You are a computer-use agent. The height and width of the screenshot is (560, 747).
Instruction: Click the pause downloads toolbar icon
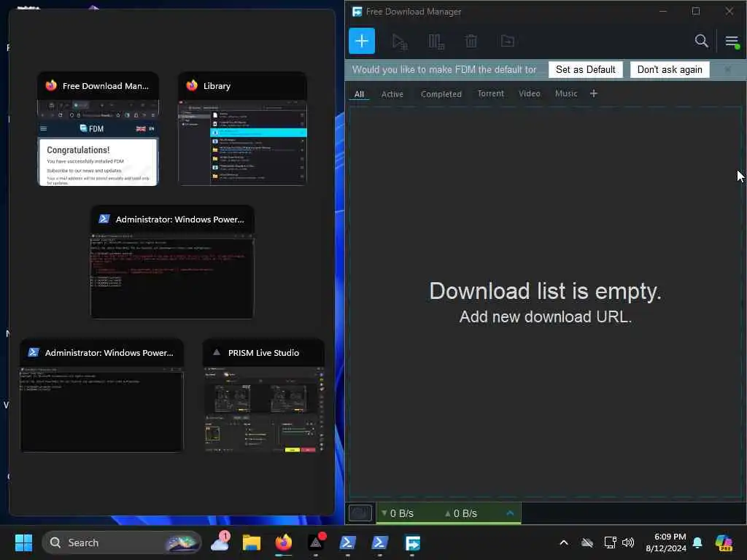tap(436, 42)
